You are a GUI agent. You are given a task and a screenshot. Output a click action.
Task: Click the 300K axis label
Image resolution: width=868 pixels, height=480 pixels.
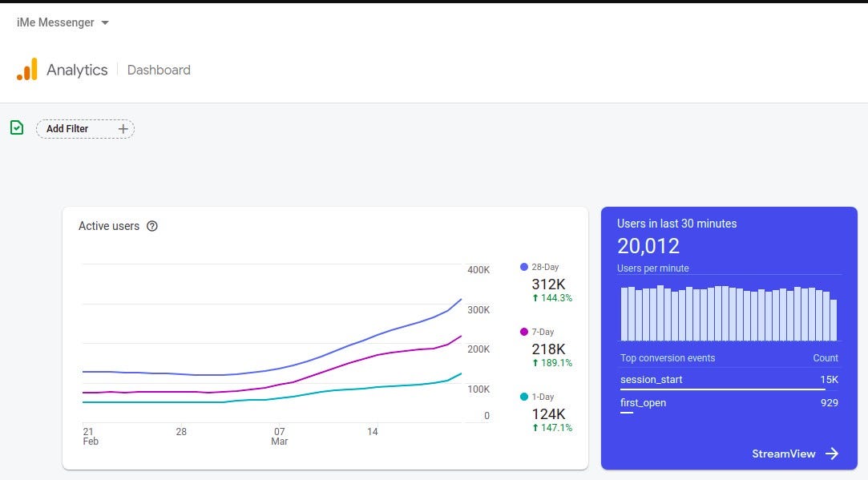click(478, 310)
